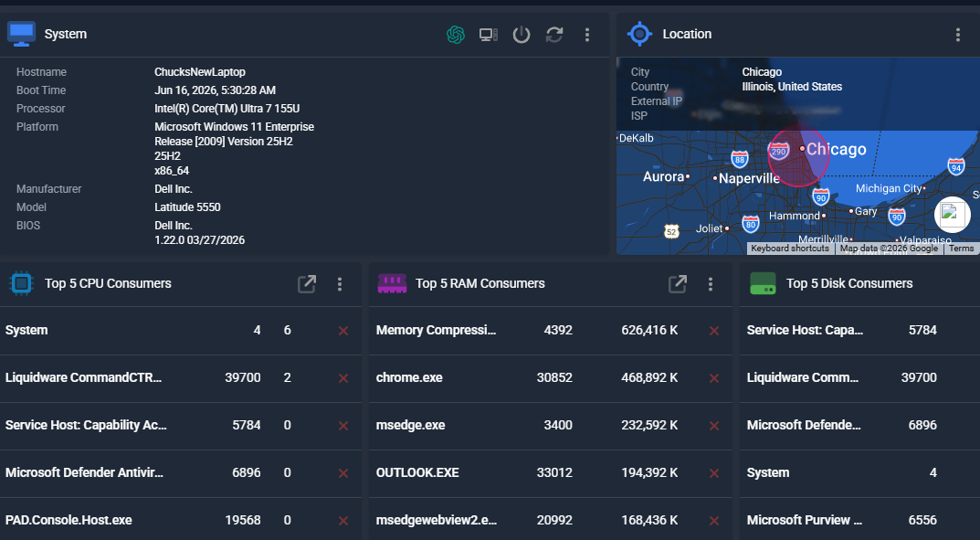Kill msedgewebview2 process in RAM list

(713, 521)
